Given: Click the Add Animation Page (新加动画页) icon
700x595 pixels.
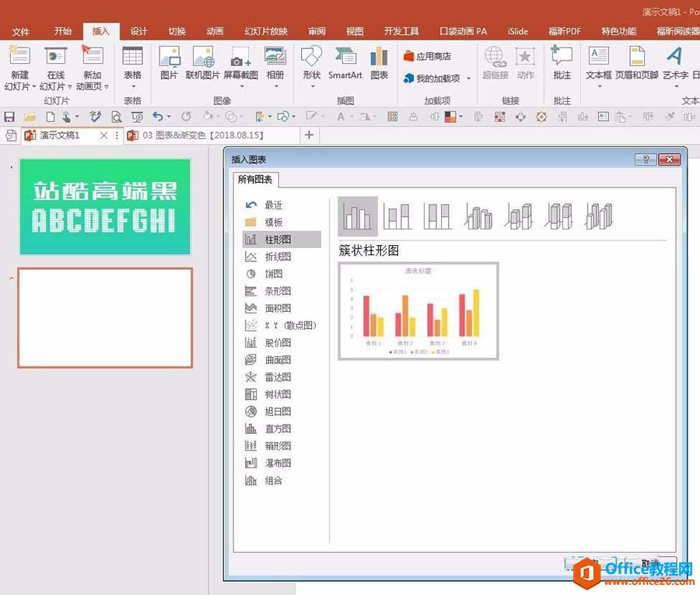Looking at the screenshot, I should pos(93,55).
